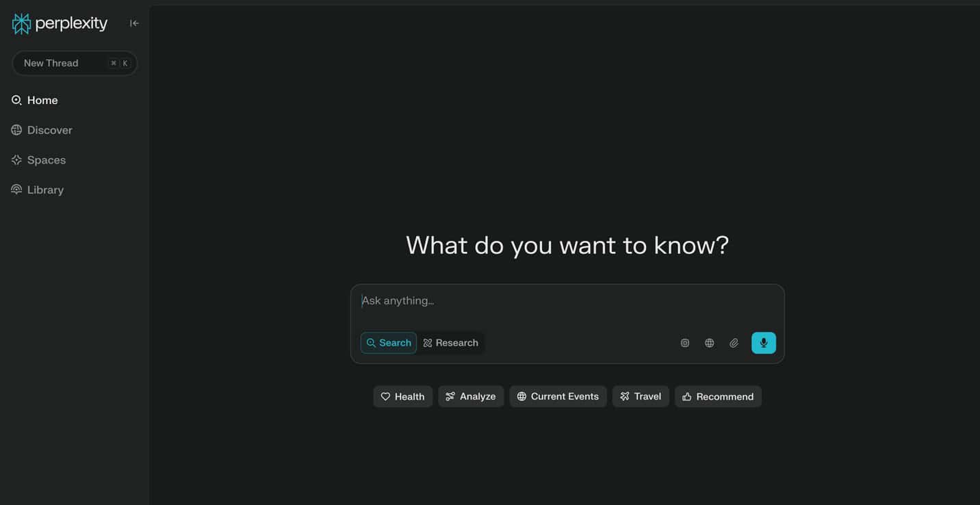Open the Library section
Viewport: 980px width, 505px height.
(x=38, y=190)
